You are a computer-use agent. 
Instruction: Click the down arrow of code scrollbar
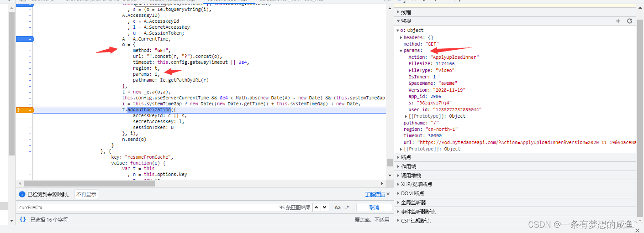[390, 176]
